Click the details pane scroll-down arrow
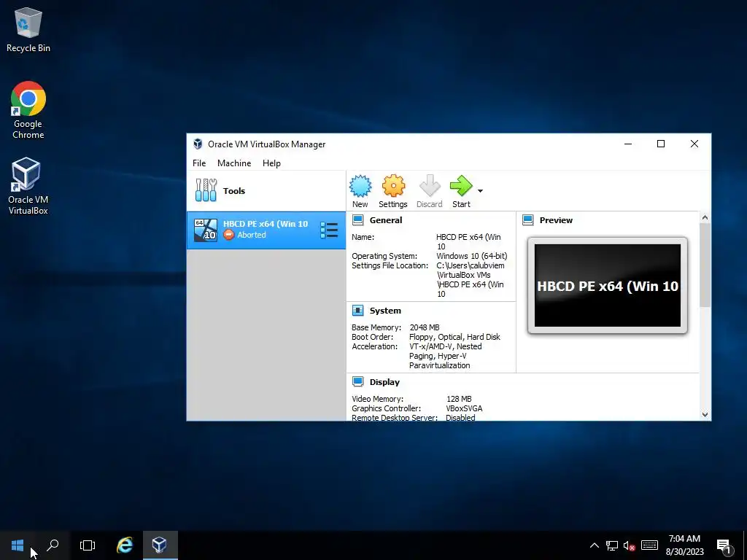This screenshot has width=747, height=560. (x=705, y=415)
